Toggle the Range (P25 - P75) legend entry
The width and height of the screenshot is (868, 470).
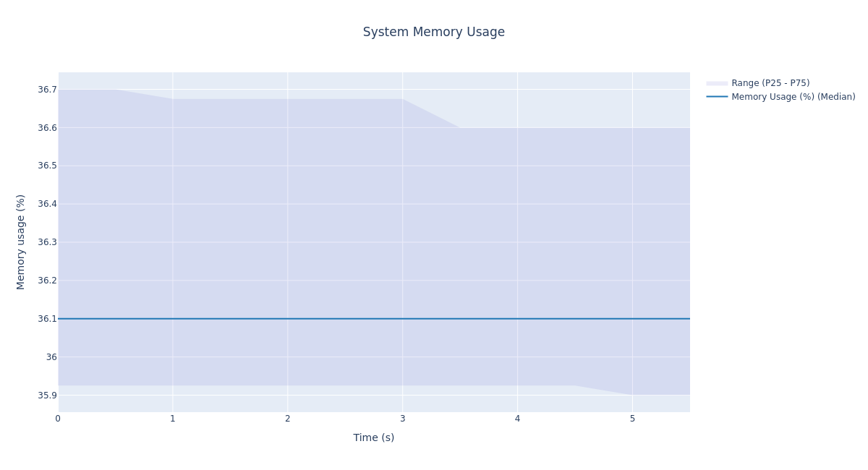[770, 83]
